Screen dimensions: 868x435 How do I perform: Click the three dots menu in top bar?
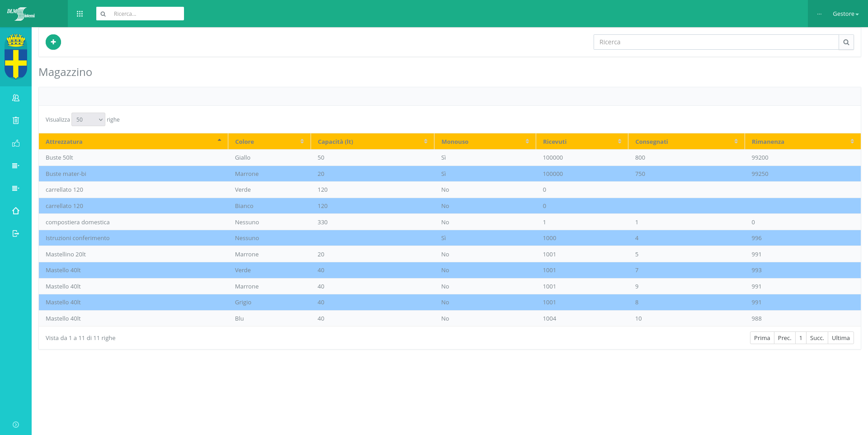(819, 14)
